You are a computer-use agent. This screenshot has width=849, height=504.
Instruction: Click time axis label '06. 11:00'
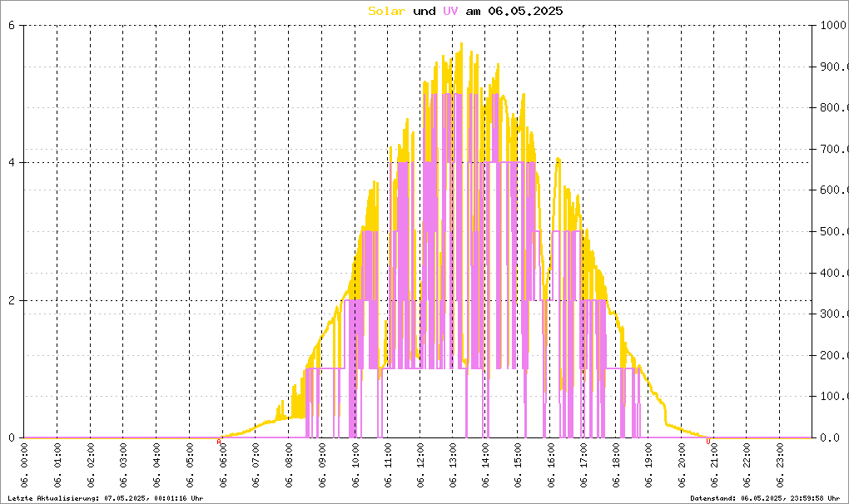[x=387, y=465]
